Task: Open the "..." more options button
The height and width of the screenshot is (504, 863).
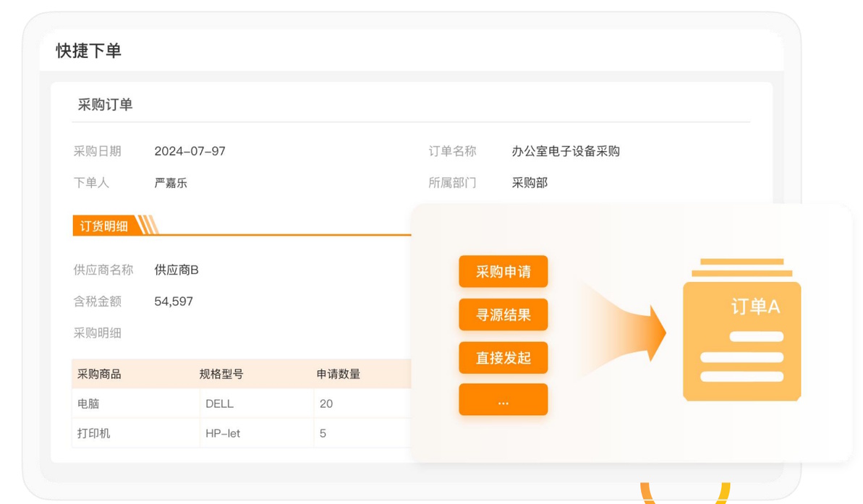Action: tap(503, 401)
